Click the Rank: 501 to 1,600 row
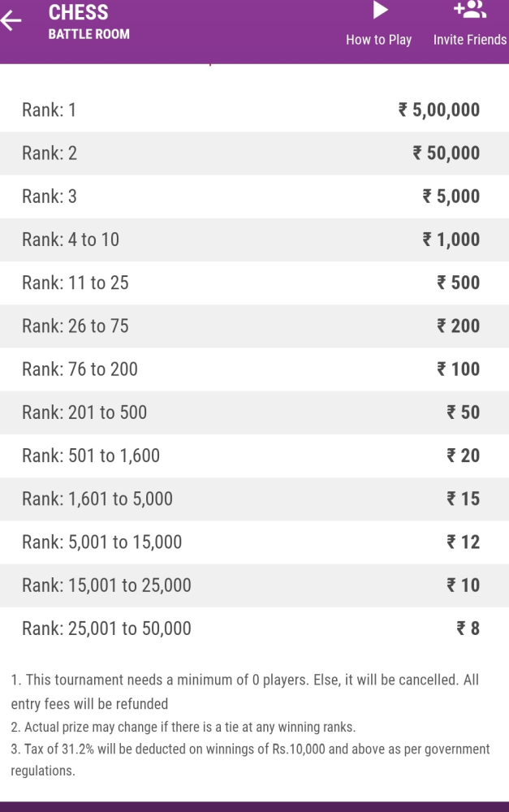Image resolution: width=509 pixels, height=812 pixels. (254, 456)
